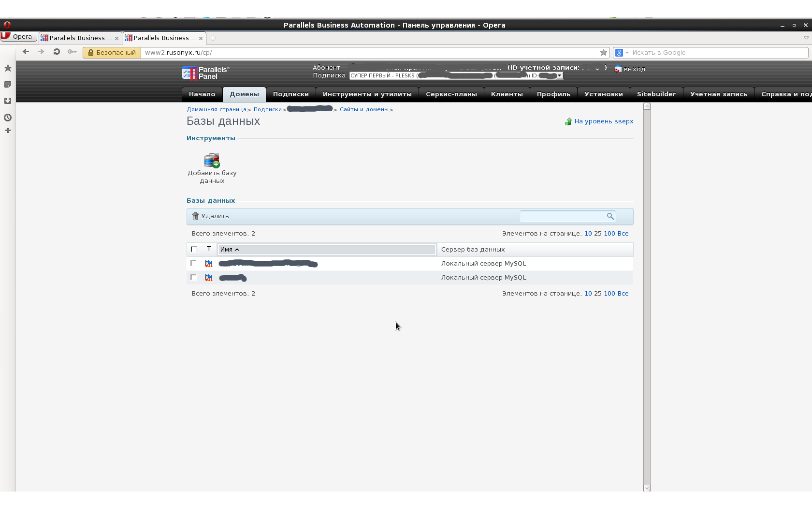Viewport: 812px width, 508px height.
Task: Go back with the browser back arrow
Action: 26,52
